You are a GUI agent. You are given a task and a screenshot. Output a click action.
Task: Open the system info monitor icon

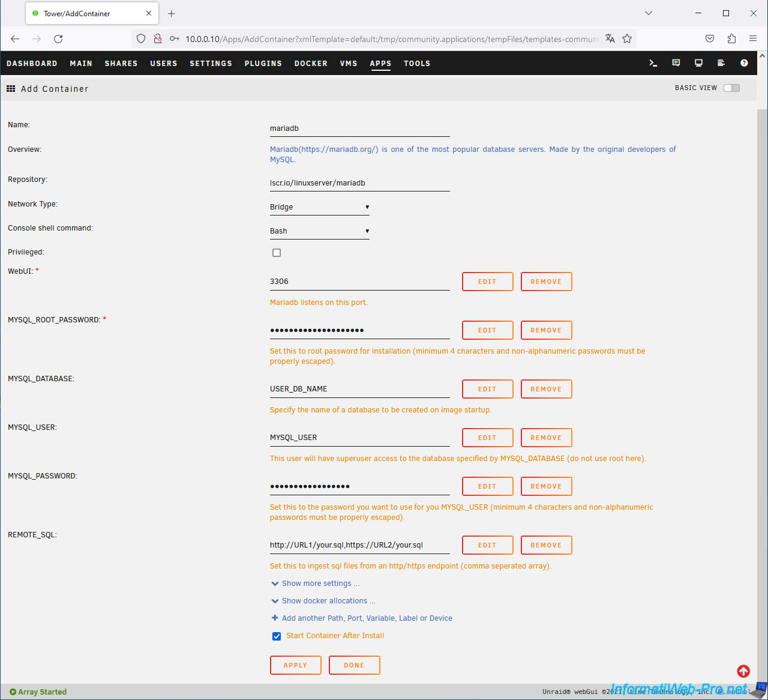tap(698, 63)
